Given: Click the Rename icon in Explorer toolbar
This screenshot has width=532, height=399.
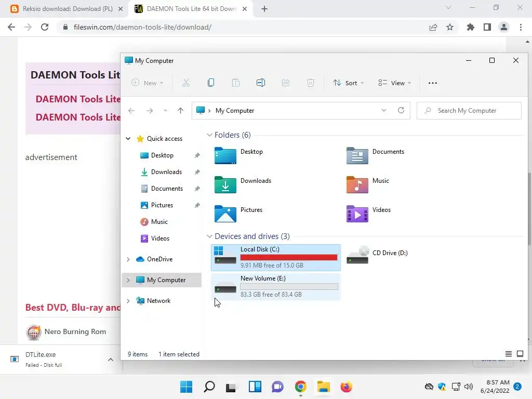Looking at the screenshot, I should [261, 83].
